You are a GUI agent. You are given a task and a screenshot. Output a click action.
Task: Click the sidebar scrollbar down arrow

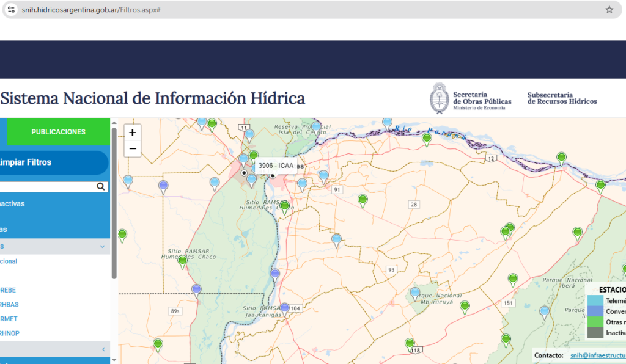[114, 360]
